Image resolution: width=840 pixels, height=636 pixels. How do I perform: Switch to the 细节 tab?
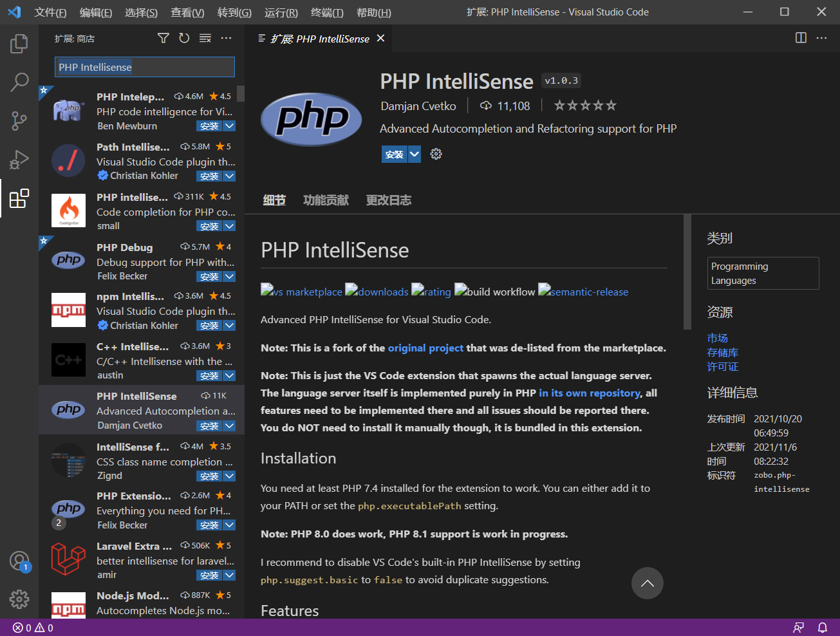(x=274, y=200)
